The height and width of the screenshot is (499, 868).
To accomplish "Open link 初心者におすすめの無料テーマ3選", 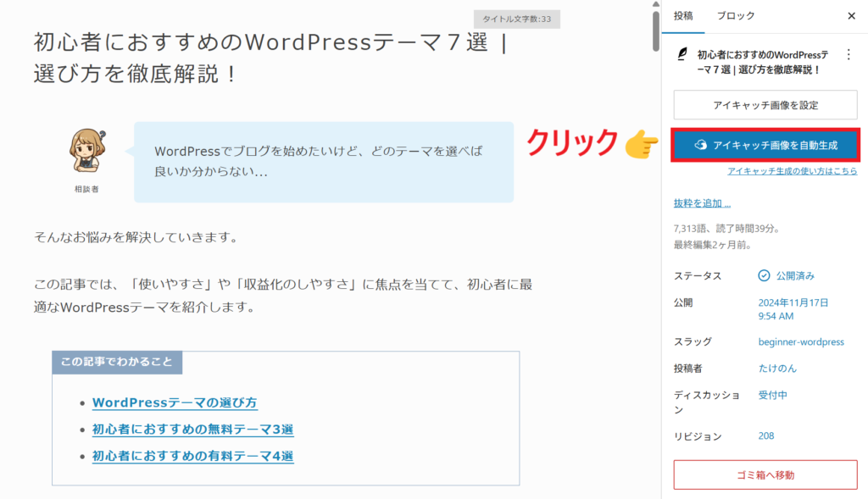I will [192, 430].
